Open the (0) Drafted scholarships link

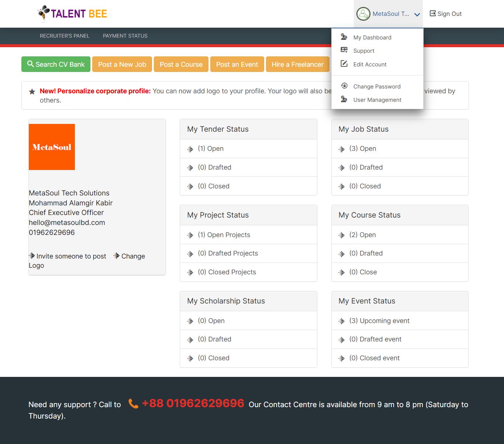coord(214,339)
